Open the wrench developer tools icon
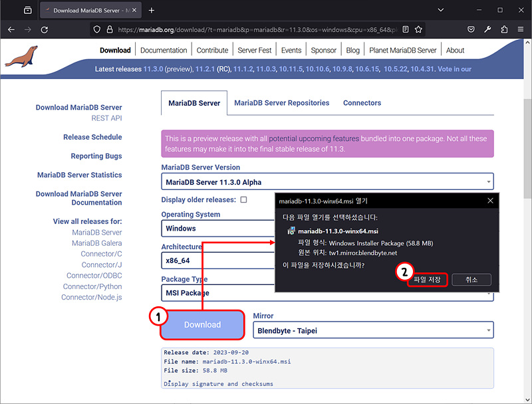The width and height of the screenshot is (532, 404). pyautogui.click(x=487, y=29)
